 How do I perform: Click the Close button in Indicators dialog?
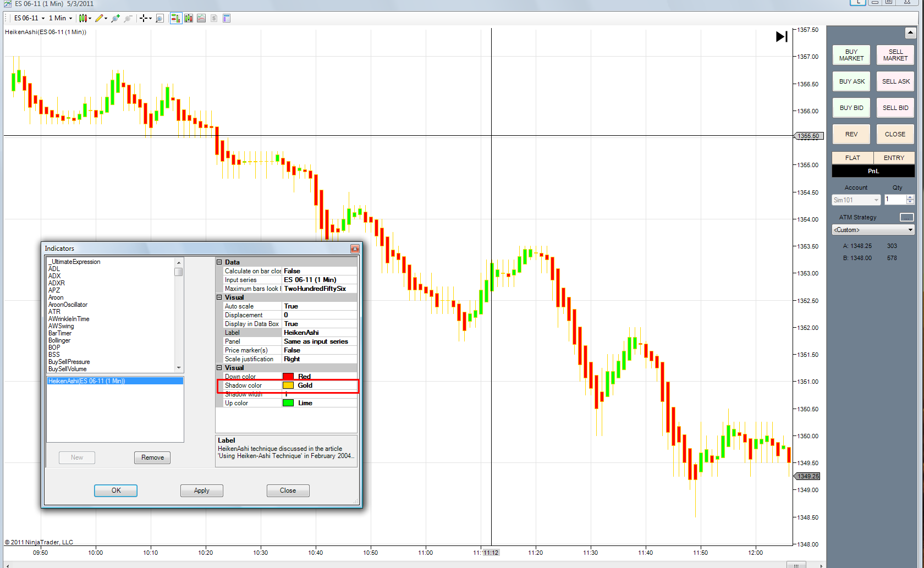[x=288, y=490]
